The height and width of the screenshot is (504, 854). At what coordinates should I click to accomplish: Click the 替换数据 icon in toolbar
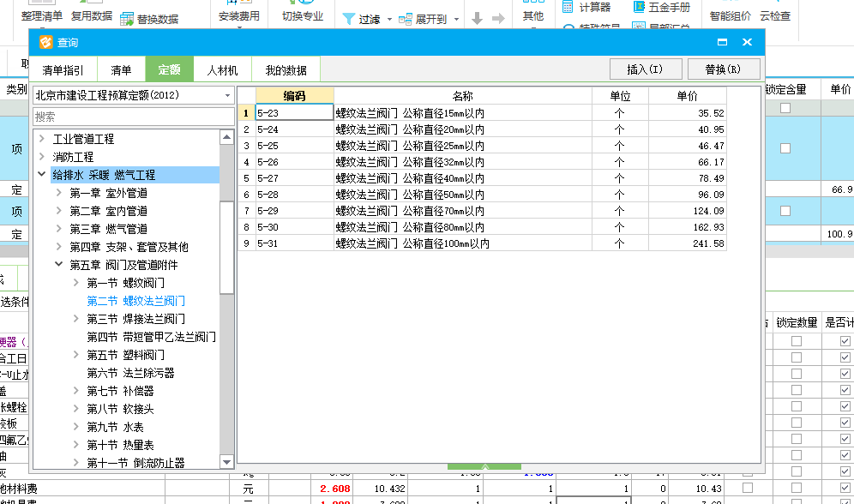click(x=127, y=19)
